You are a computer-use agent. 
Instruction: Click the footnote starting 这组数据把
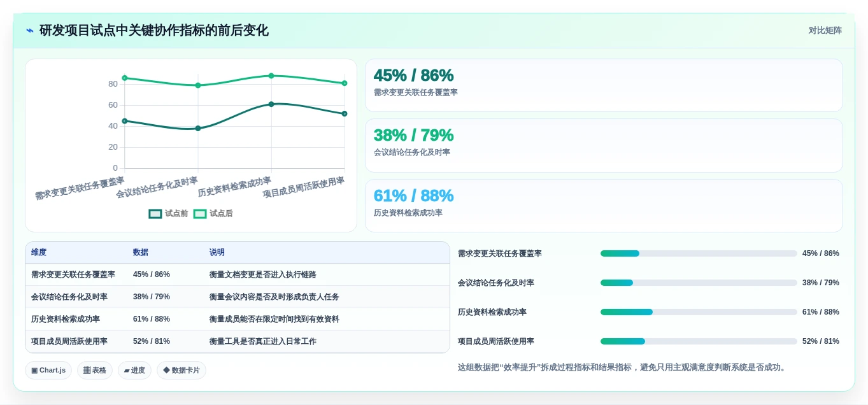click(x=623, y=367)
